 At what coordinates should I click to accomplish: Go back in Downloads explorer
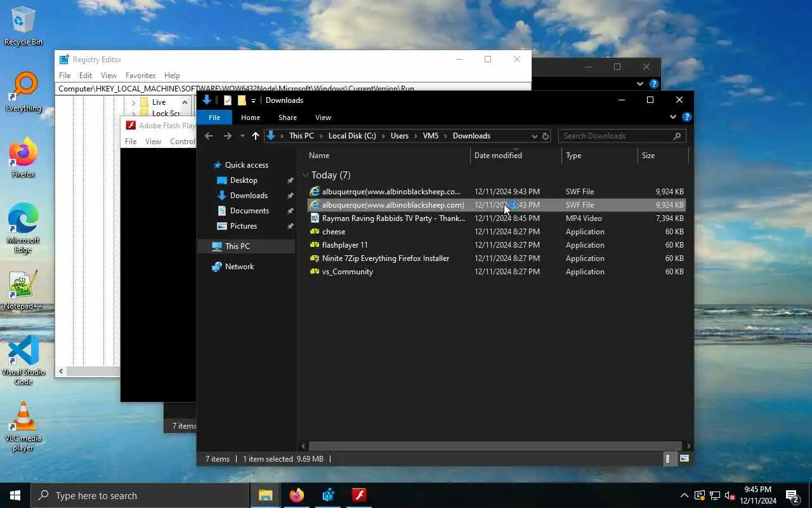point(209,136)
